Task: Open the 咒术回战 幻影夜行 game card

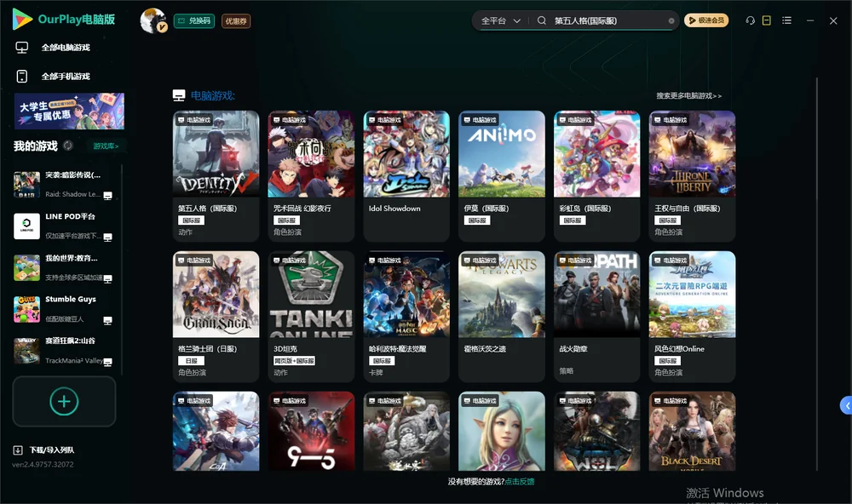Action: click(x=311, y=176)
